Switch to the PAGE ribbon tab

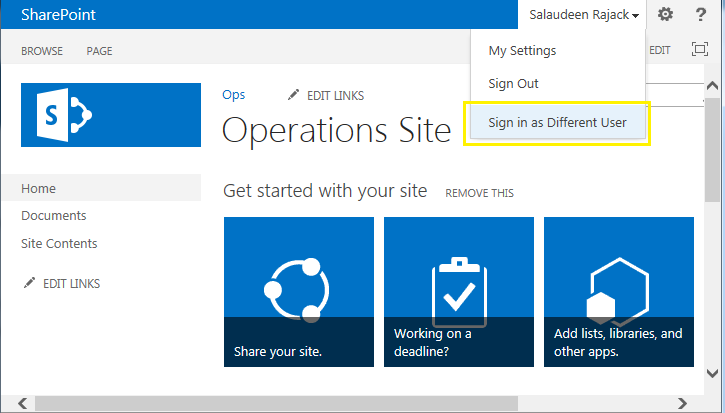coord(99,51)
